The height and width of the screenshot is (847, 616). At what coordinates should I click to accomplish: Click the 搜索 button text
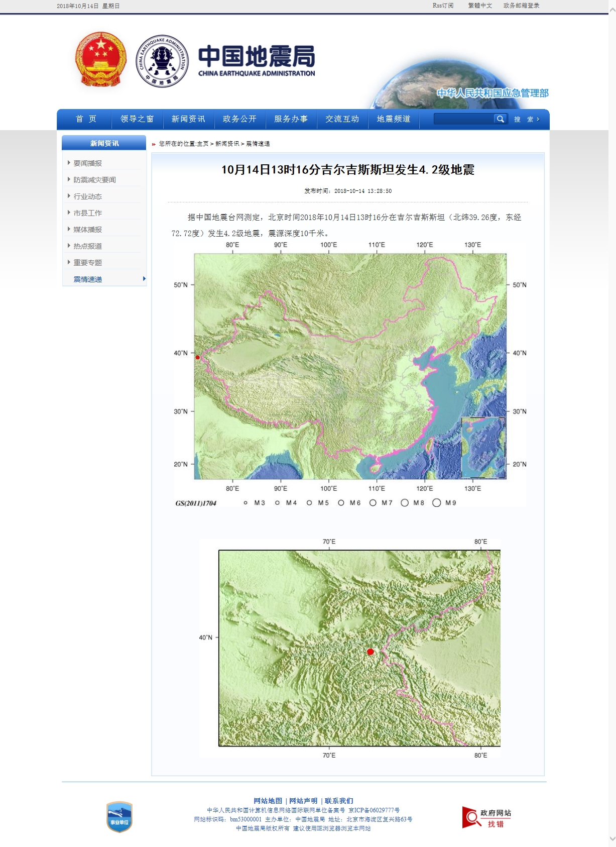524,119
